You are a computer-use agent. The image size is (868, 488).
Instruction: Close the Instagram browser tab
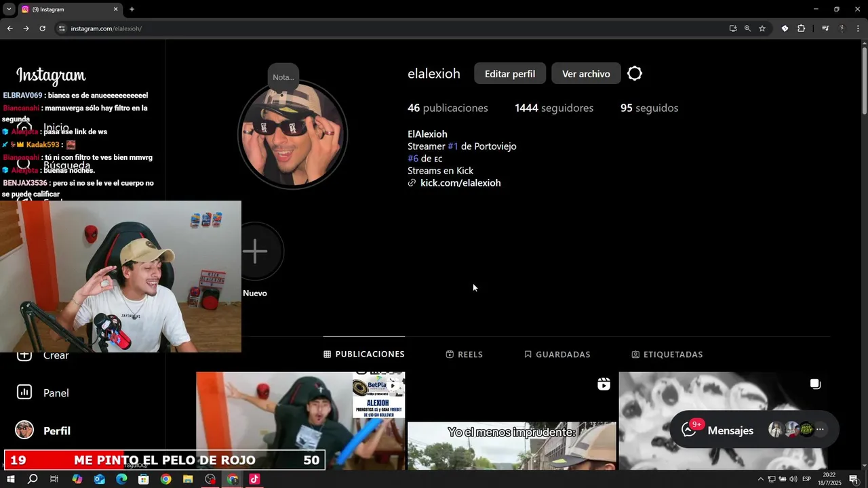tap(115, 9)
